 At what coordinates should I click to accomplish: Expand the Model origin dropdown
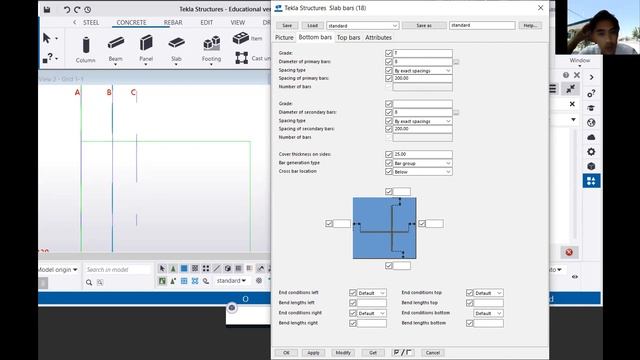click(58, 269)
